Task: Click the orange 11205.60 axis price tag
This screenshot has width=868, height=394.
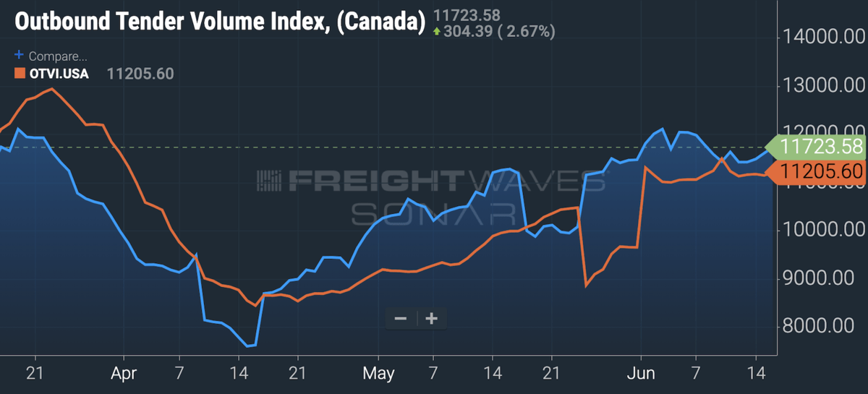Action: [821, 171]
